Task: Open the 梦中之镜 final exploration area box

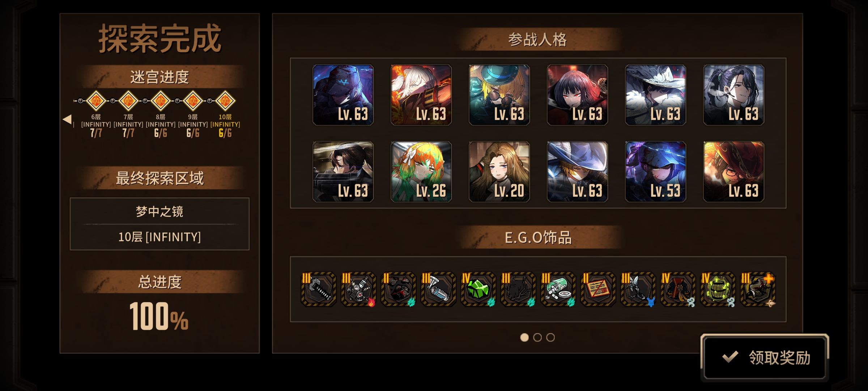Action: click(x=159, y=224)
